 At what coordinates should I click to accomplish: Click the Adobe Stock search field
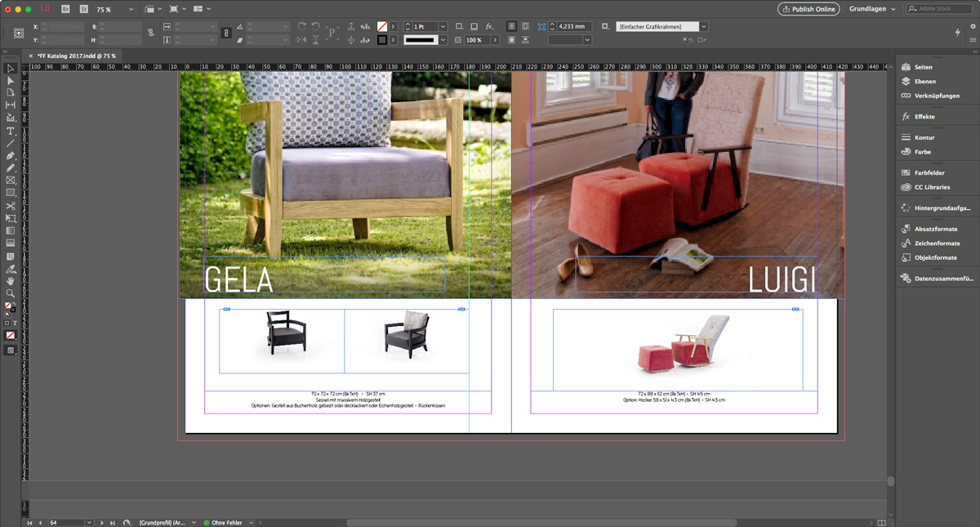pos(938,9)
